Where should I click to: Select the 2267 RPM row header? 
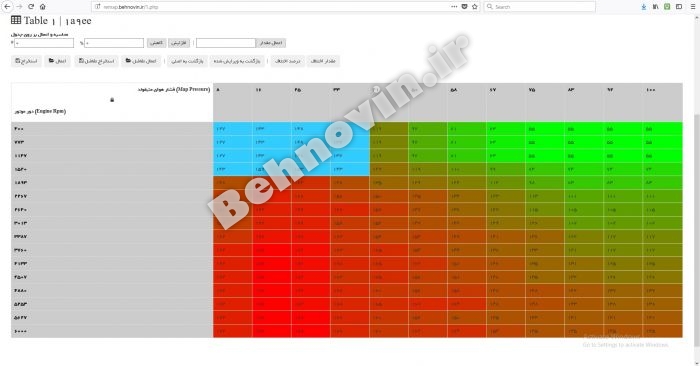(x=112, y=196)
